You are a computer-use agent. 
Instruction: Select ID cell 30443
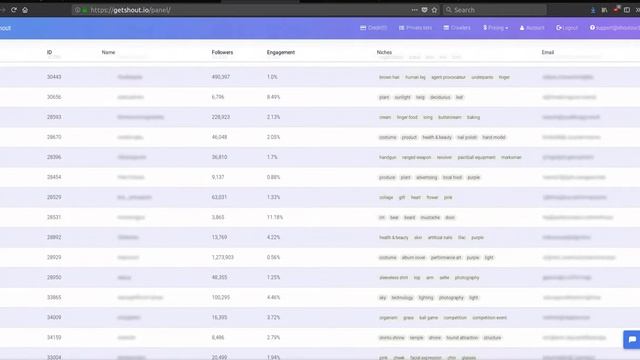pos(54,77)
